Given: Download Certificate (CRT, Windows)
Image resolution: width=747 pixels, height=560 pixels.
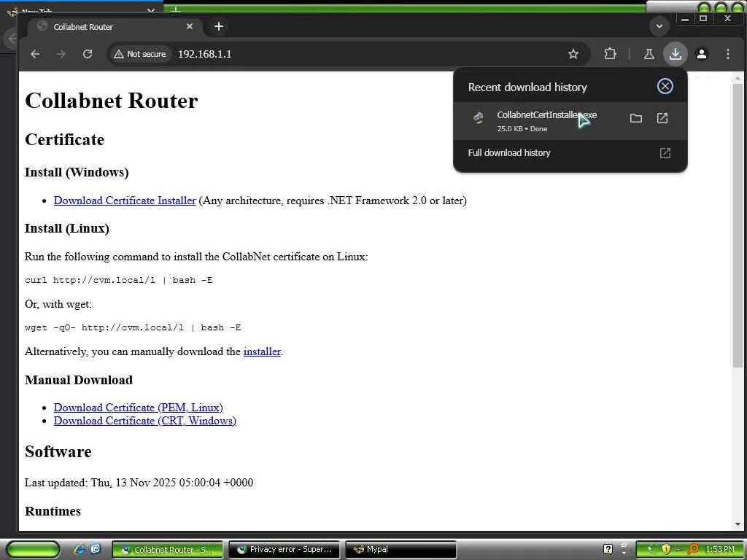Looking at the screenshot, I should [145, 421].
